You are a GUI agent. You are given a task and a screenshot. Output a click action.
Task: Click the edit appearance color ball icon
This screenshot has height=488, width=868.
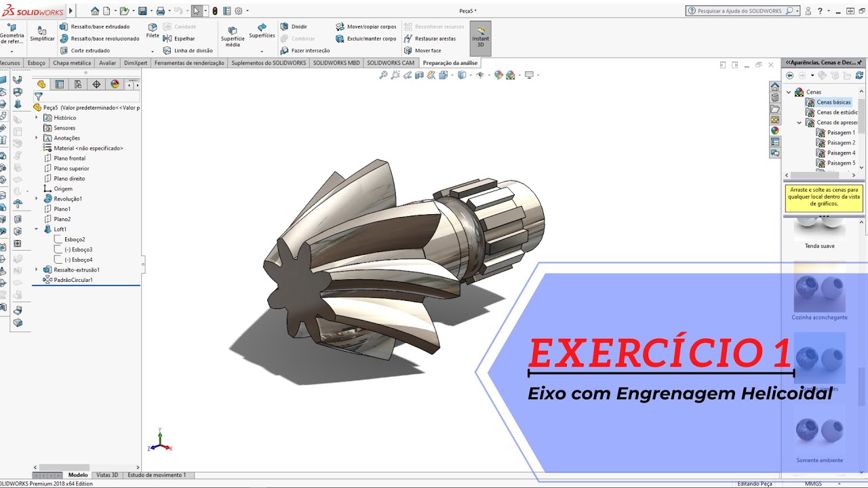point(498,75)
